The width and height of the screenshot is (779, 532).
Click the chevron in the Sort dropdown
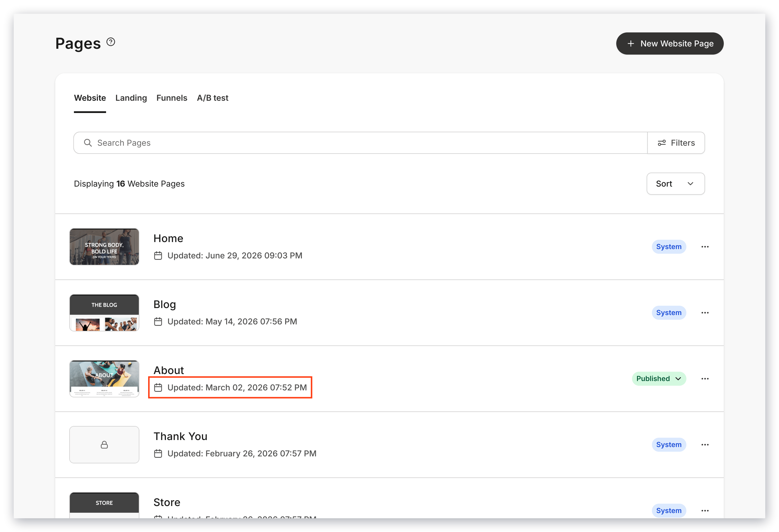pos(690,184)
